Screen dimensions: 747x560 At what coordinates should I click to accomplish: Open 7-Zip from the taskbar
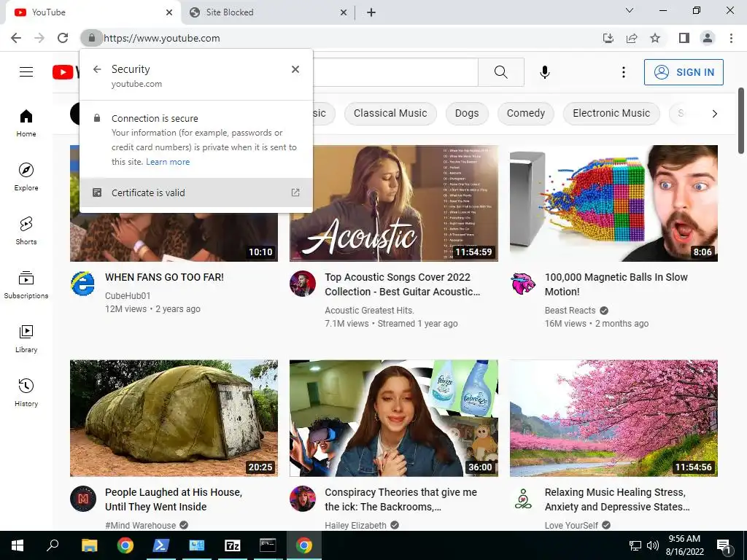pos(233,545)
